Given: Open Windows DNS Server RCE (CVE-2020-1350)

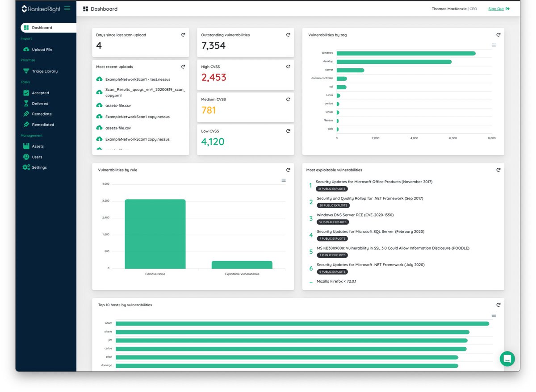Looking at the screenshot, I should point(355,215).
